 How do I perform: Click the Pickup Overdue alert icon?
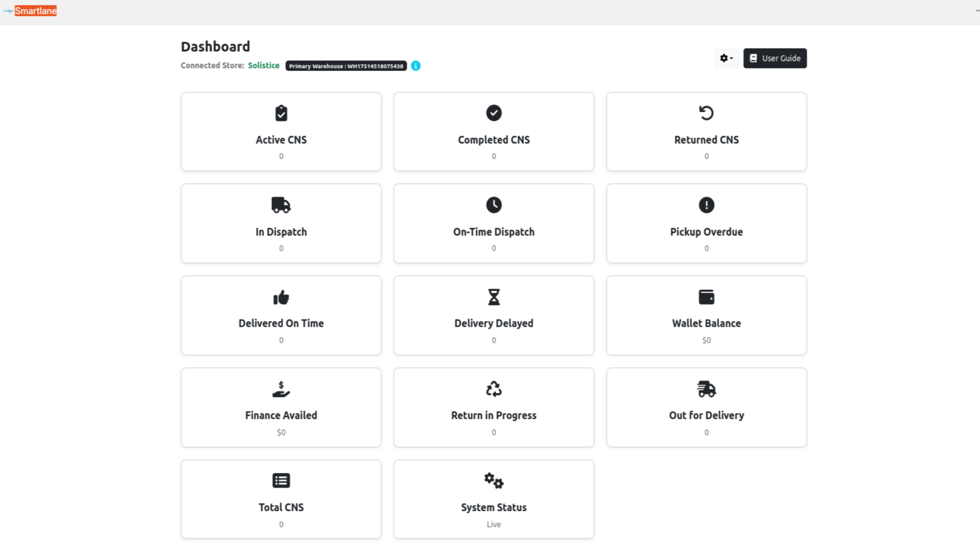pos(706,204)
